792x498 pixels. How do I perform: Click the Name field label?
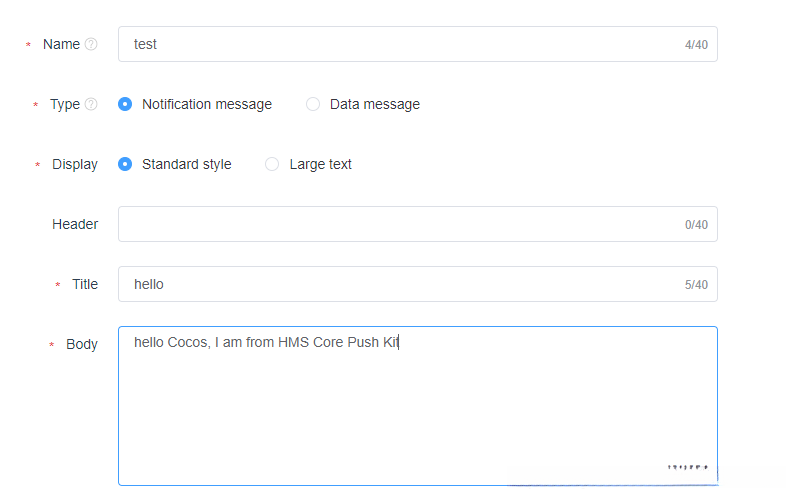coord(61,44)
